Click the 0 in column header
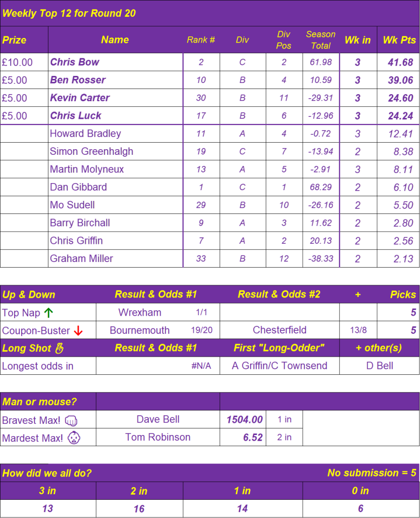The height and width of the screenshot is (518, 420). pyautogui.click(x=361, y=491)
